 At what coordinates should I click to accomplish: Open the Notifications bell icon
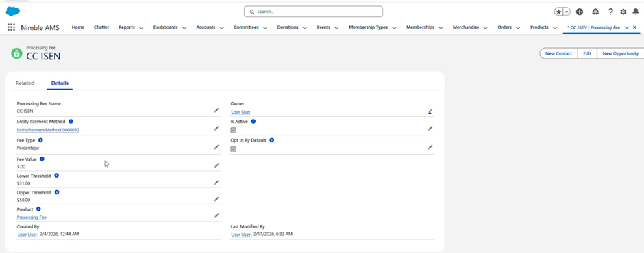point(635,12)
